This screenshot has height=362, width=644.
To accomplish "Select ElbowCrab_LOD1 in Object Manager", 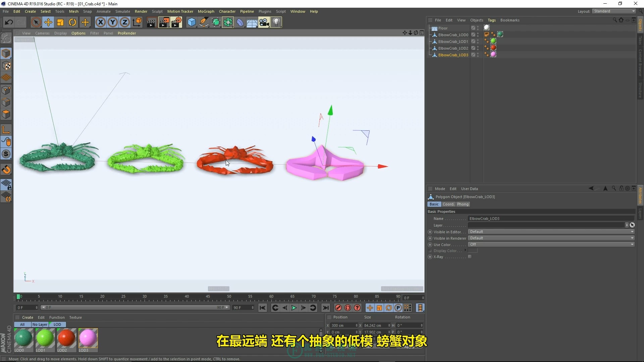I will (x=453, y=42).
